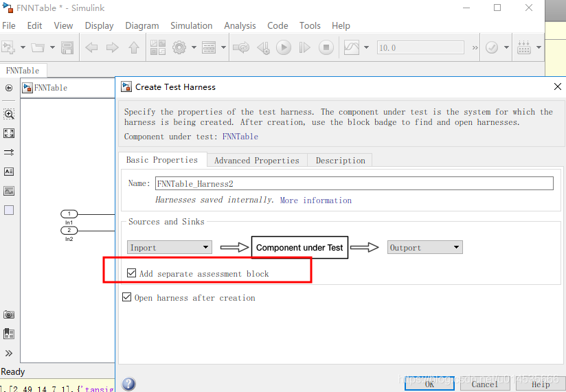This screenshot has width=566, height=392.
Task: Expand Data Inspector dropdown arrow
Action: tap(366, 47)
